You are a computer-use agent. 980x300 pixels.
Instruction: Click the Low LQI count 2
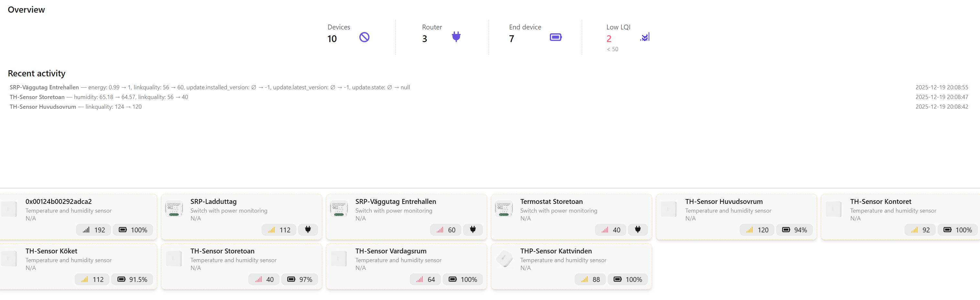609,39
